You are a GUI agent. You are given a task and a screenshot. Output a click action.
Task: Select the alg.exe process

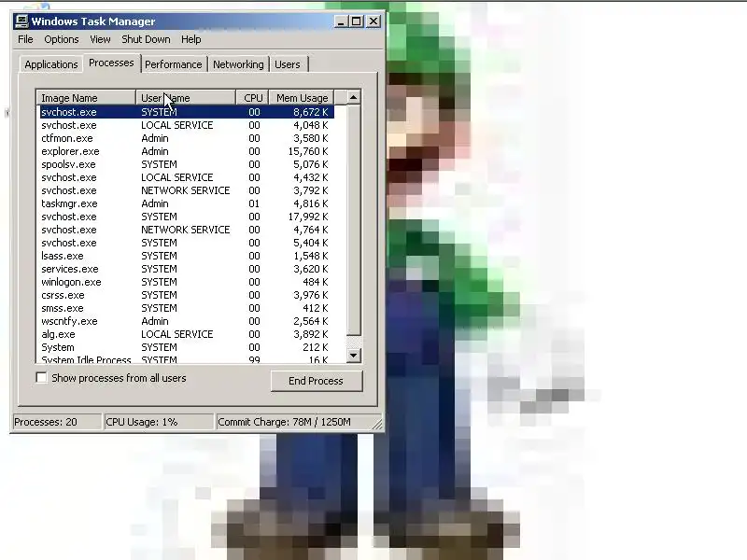[x=187, y=334]
